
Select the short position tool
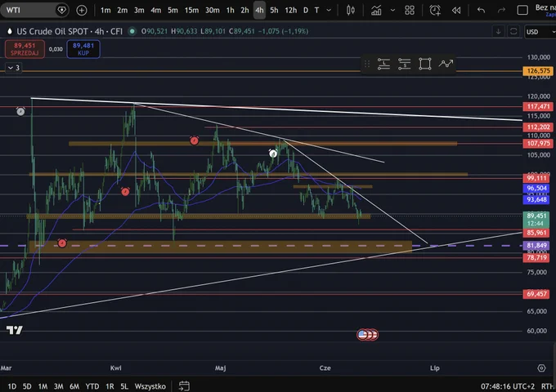pos(404,64)
